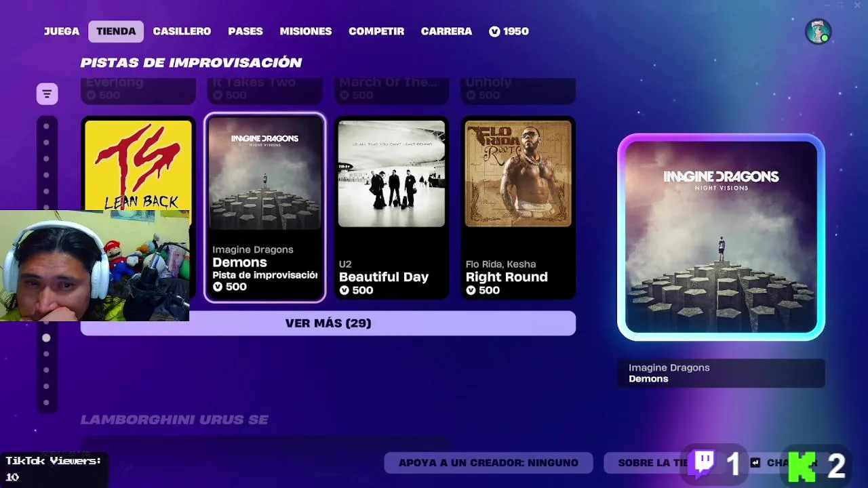Expand VER MÁS (29) tracks
This screenshot has width=868, height=488.
tap(328, 323)
